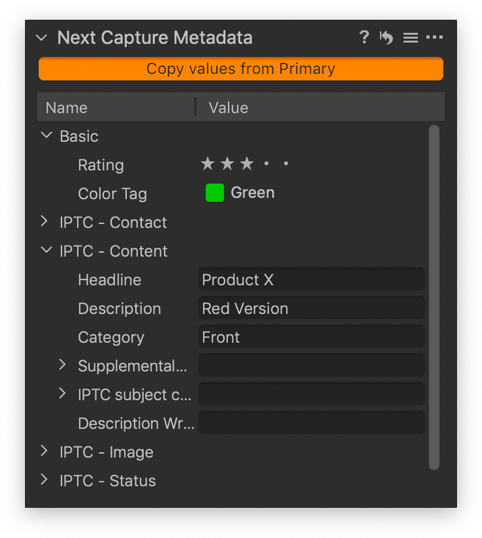Open the three-dot tool options menu

point(434,37)
